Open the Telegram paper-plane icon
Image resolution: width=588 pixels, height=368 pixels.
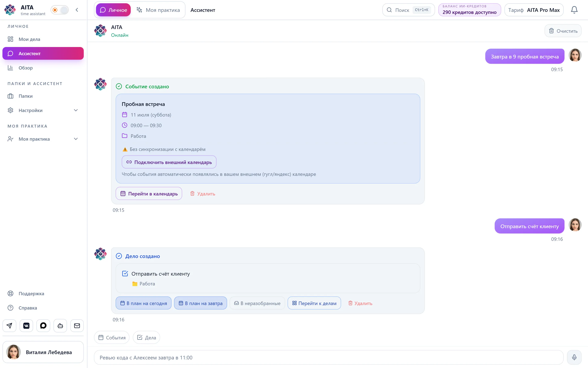tap(9, 326)
